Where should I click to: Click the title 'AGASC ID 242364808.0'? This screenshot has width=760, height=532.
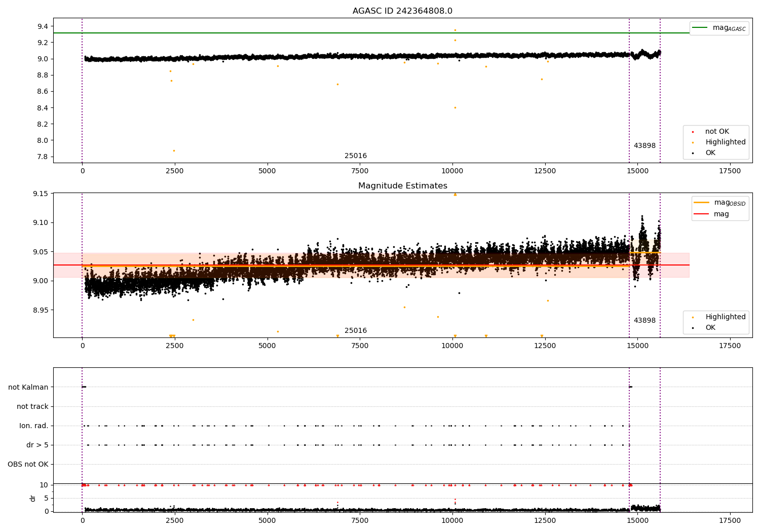(x=402, y=11)
